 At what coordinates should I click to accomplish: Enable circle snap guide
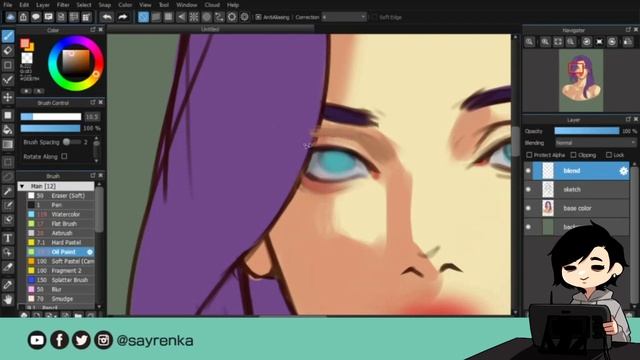(207, 17)
